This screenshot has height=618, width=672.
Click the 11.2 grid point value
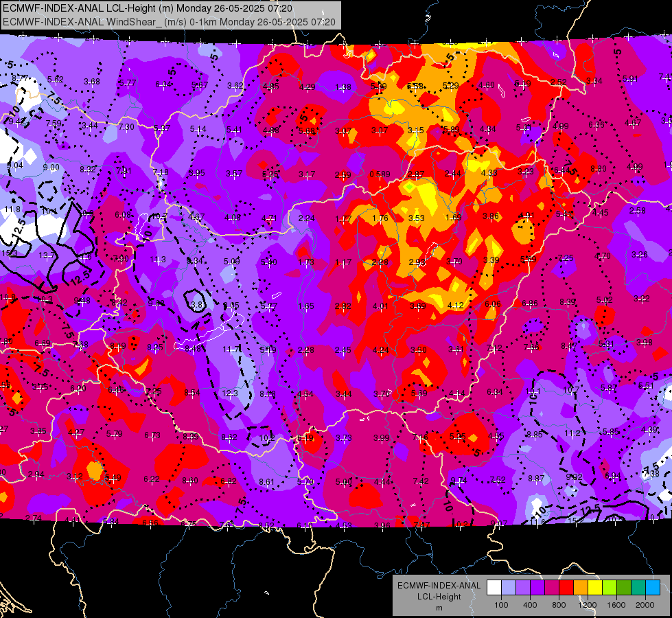click(x=572, y=433)
